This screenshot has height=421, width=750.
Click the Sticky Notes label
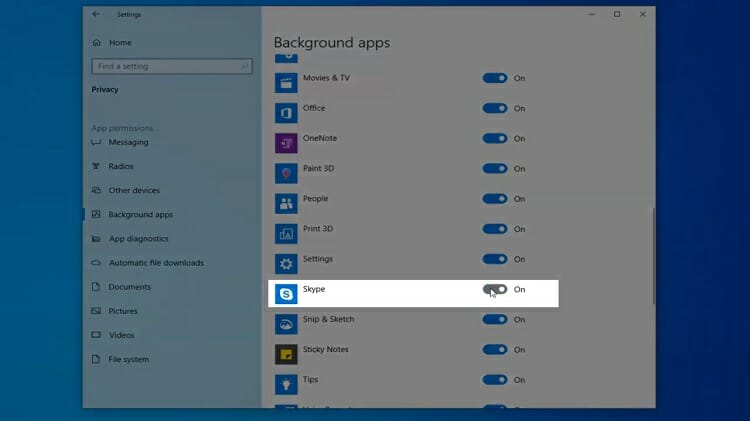click(326, 349)
